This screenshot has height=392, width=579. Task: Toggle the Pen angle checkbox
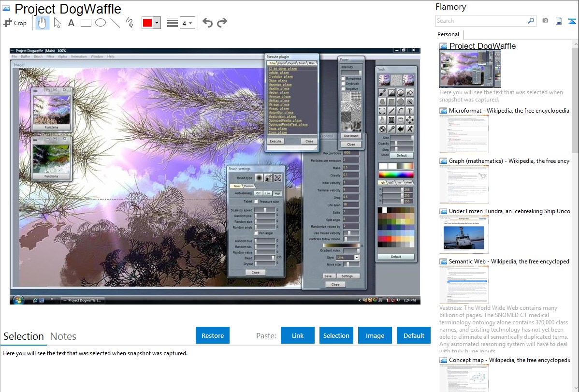tap(256, 233)
